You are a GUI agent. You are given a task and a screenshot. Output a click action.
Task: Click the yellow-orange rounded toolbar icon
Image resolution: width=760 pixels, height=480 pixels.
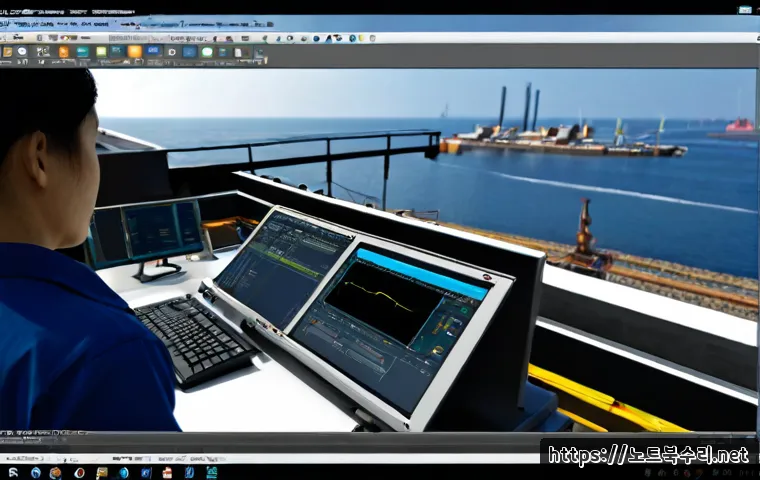pyautogui.click(x=135, y=51)
